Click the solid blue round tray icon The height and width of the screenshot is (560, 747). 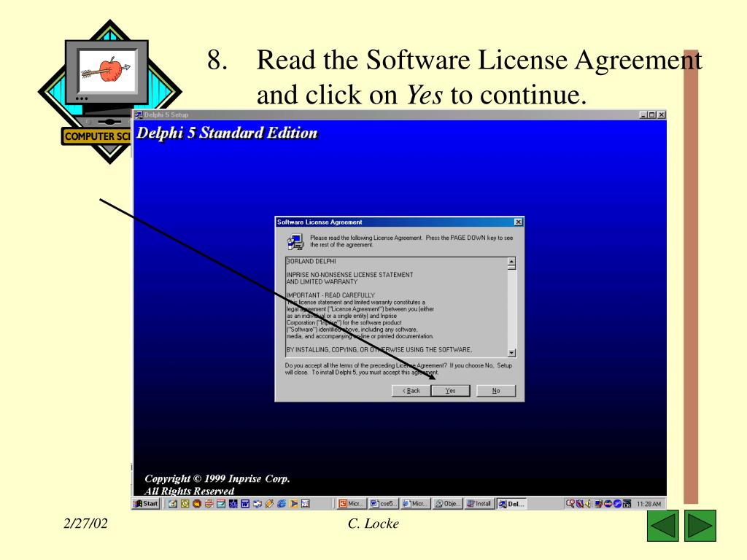pyautogui.click(x=617, y=503)
